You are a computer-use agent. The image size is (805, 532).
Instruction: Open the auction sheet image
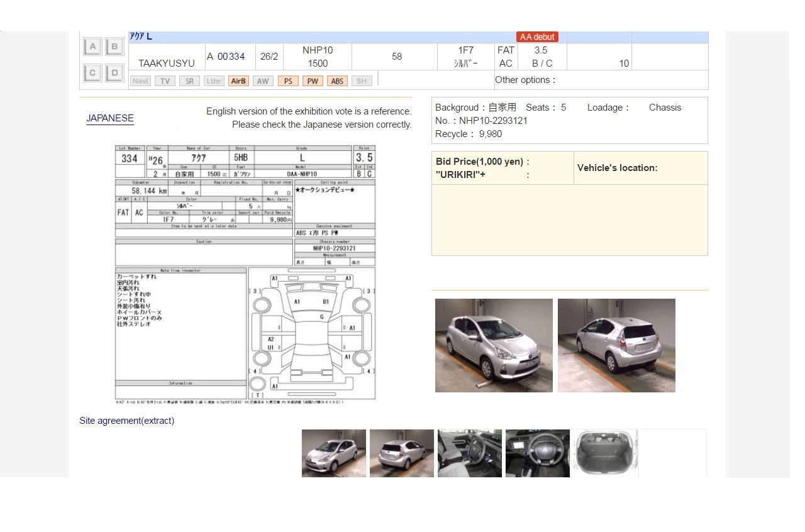245,274
